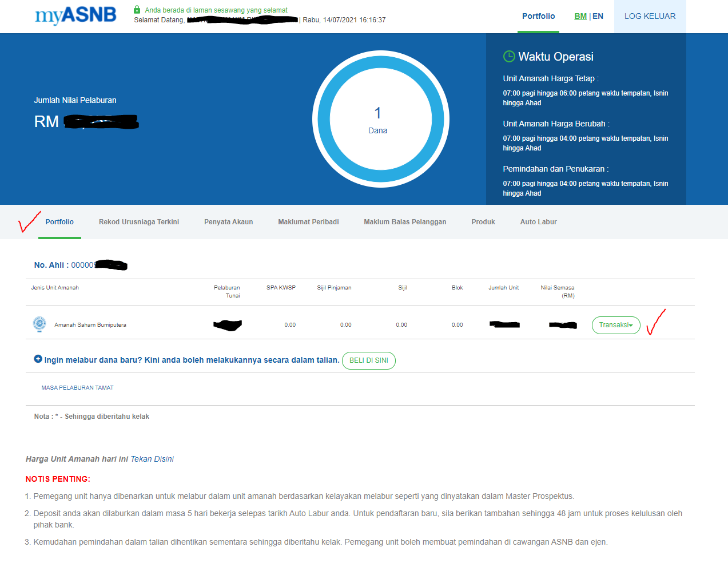The image size is (728, 575).
Task: Open the Produk tab
Action: 483,222
